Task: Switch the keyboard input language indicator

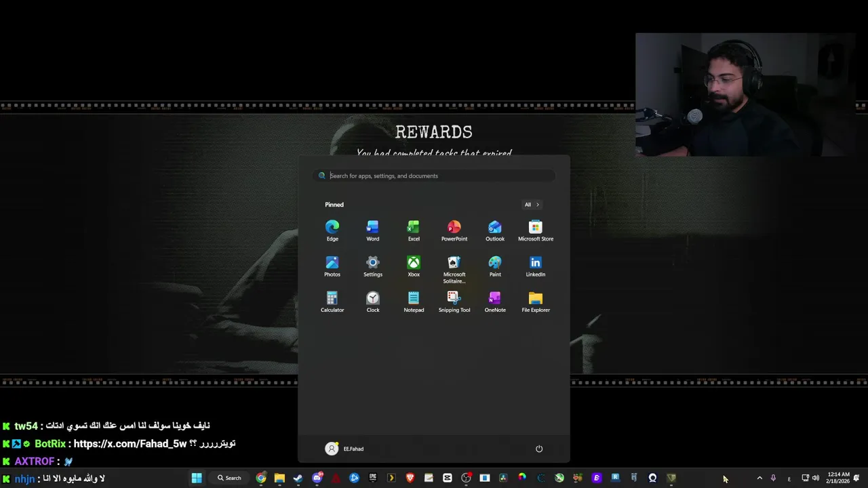Action: pyautogui.click(x=789, y=479)
